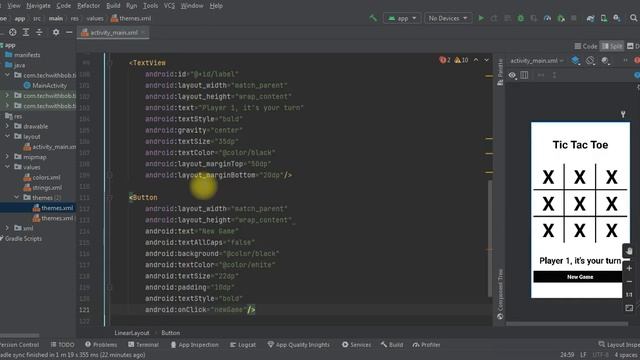Click the project panel horizontal scrollbar thumb
640x360 pixels.
20,336
